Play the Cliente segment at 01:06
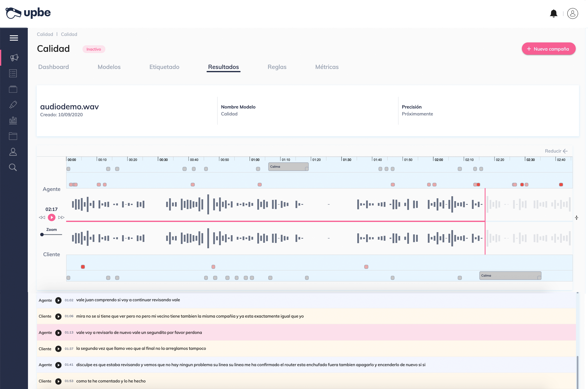 (58, 317)
